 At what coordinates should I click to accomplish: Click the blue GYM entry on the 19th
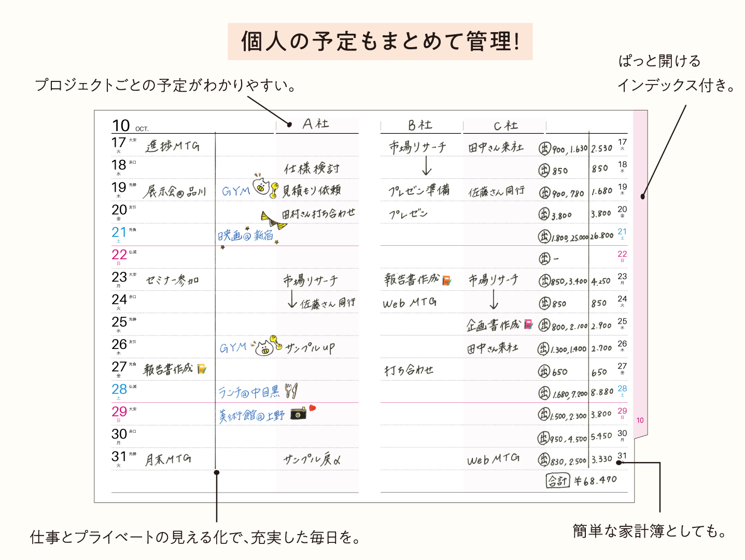point(236,191)
